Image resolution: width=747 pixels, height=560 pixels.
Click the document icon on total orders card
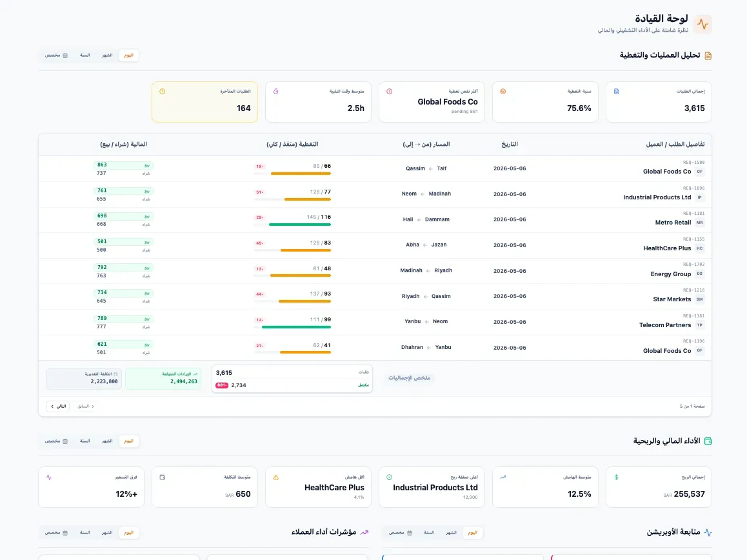point(616,92)
